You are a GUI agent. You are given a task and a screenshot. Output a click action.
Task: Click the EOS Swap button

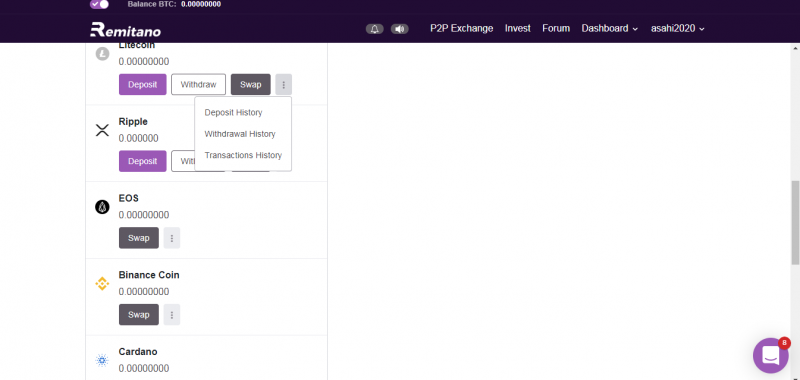click(x=139, y=238)
